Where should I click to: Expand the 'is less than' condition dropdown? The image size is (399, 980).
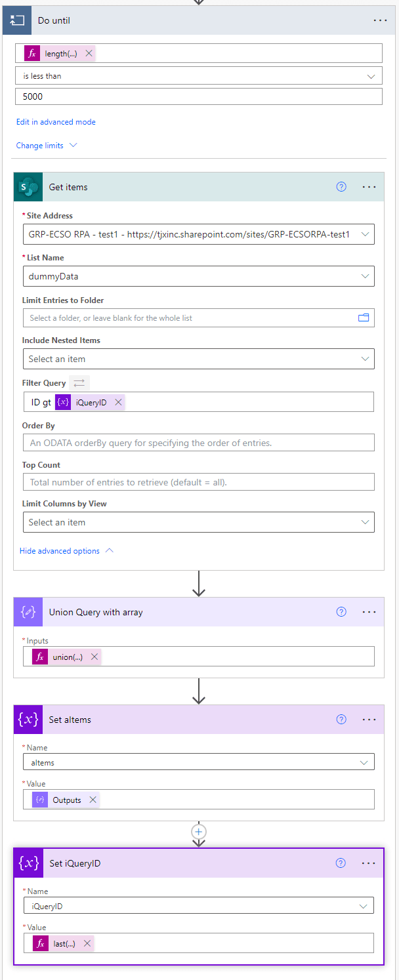(x=199, y=75)
